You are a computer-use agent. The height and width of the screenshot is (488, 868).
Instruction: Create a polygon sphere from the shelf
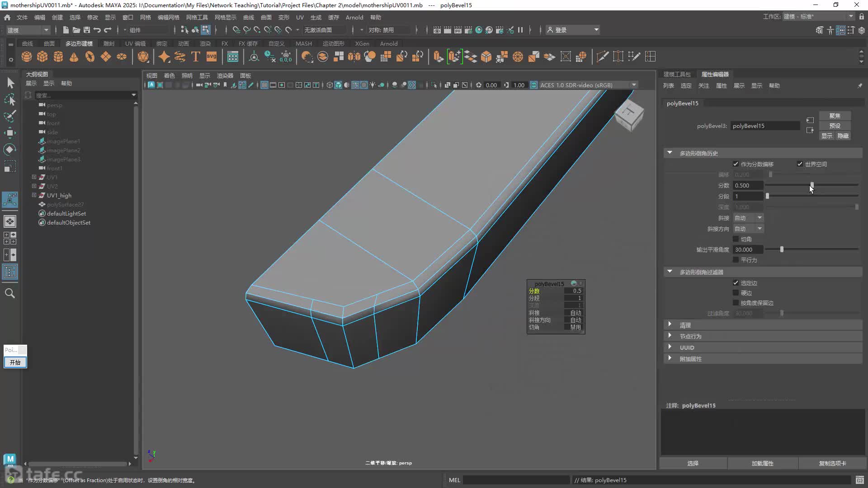27,56
